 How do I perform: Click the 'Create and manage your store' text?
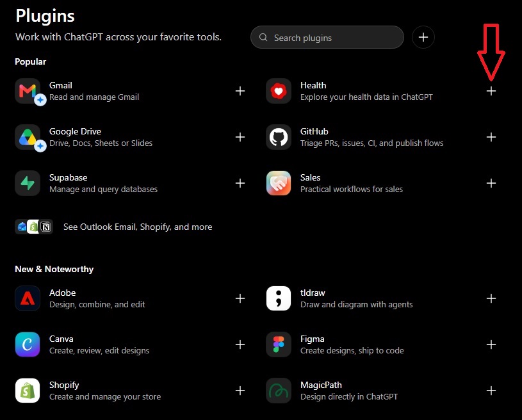click(x=105, y=396)
